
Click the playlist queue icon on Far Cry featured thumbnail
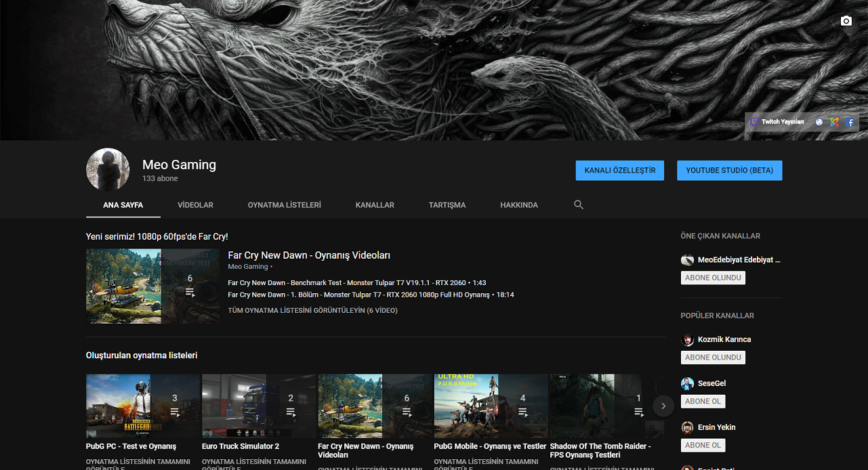click(x=190, y=293)
